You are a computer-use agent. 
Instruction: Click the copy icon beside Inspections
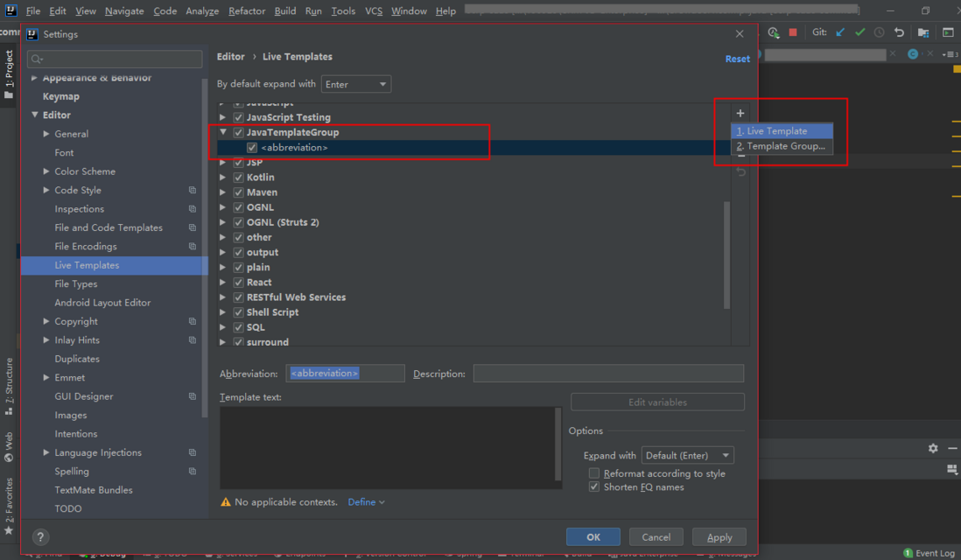click(x=193, y=209)
